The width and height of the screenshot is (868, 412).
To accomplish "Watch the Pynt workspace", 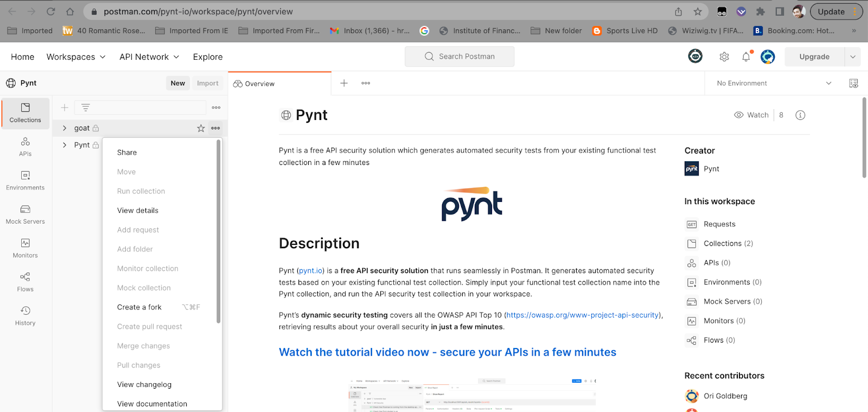I will point(751,115).
